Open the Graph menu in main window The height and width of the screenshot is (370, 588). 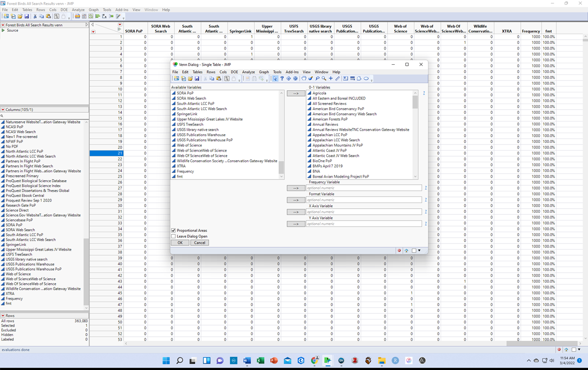click(93, 10)
